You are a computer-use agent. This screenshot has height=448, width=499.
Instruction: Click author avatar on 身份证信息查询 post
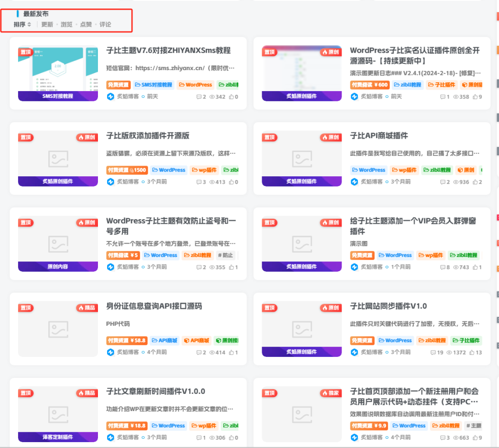[x=111, y=352]
